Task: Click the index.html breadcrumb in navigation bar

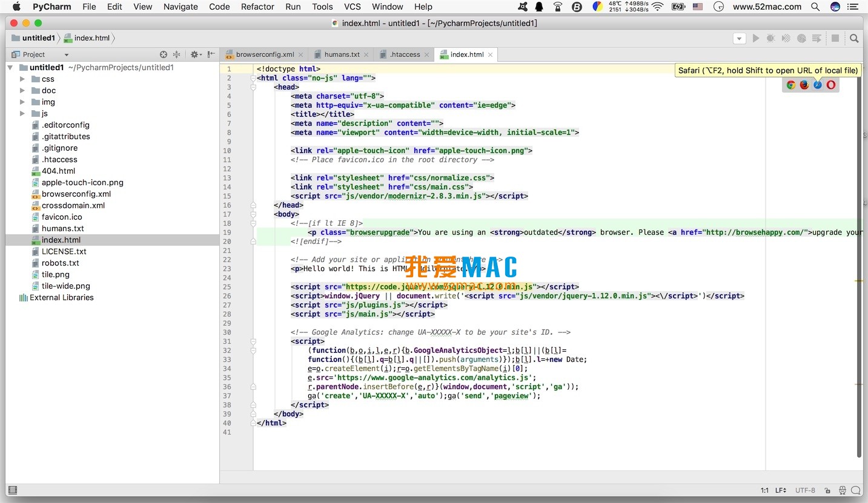Action: point(87,38)
